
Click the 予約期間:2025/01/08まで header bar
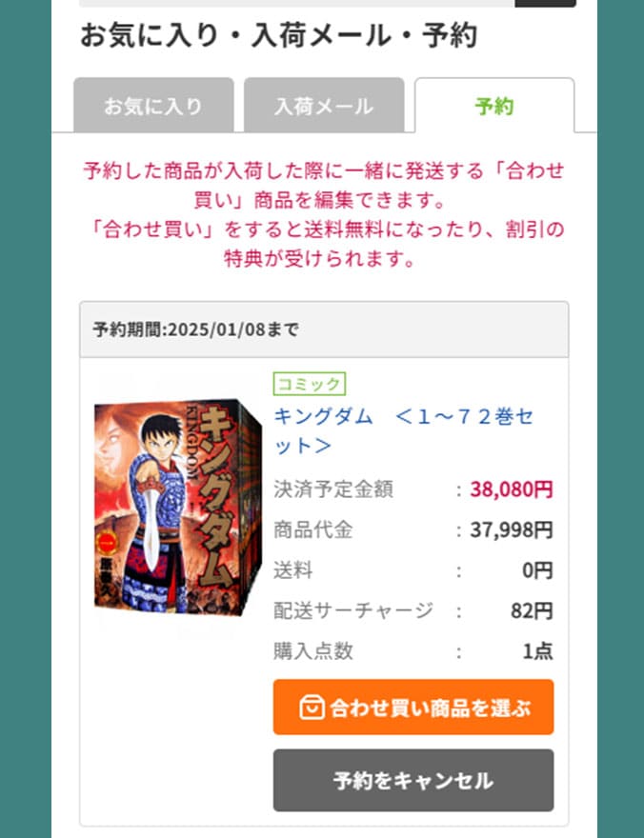coord(324,329)
